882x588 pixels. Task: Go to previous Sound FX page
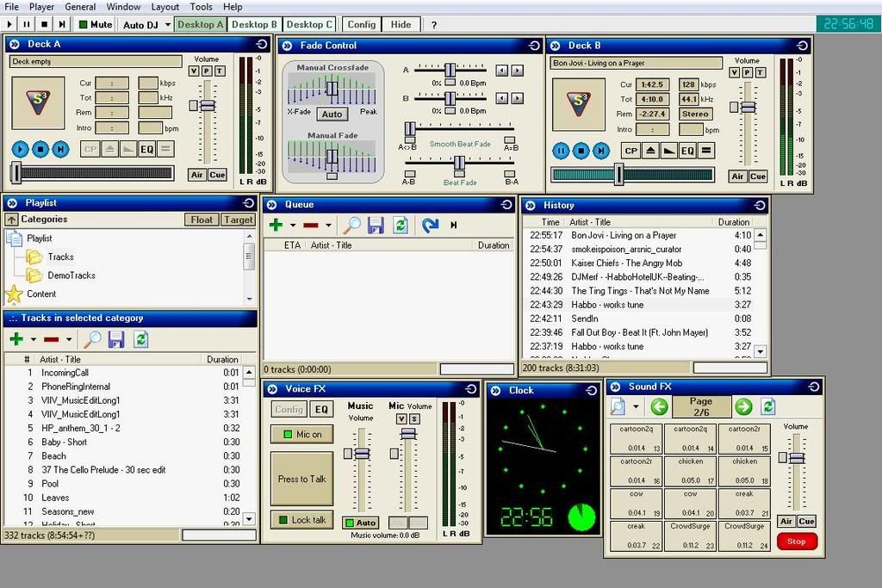point(660,406)
